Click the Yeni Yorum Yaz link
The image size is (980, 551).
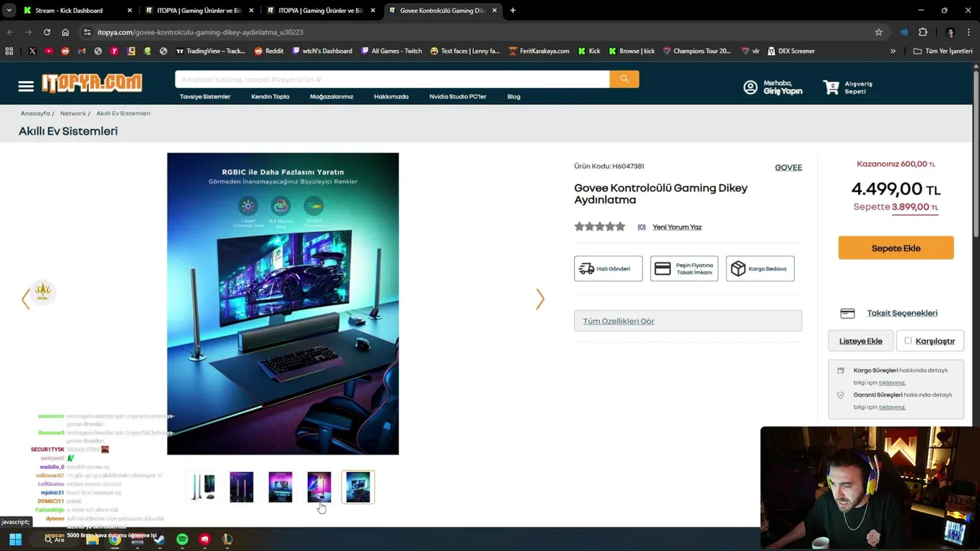tap(677, 227)
